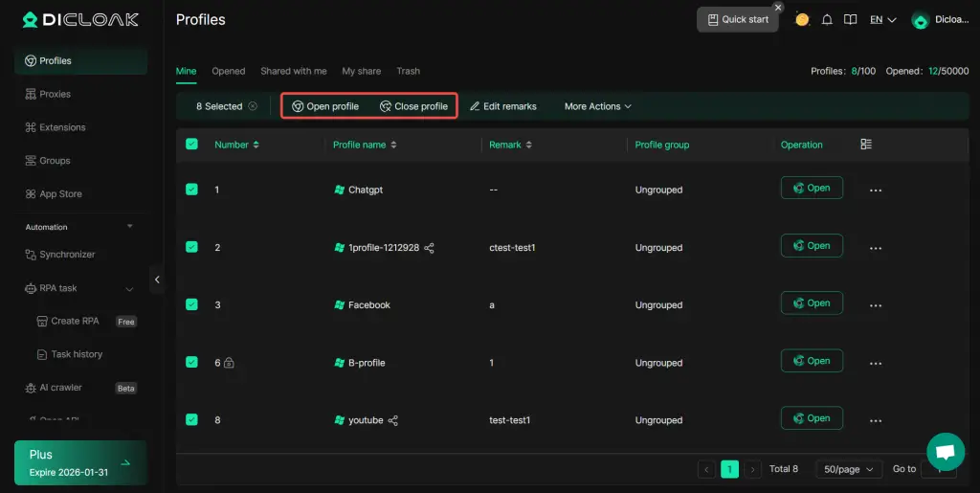Deselect the B-profile row checkbox
The image size is (980, 493).
[191, 362]
